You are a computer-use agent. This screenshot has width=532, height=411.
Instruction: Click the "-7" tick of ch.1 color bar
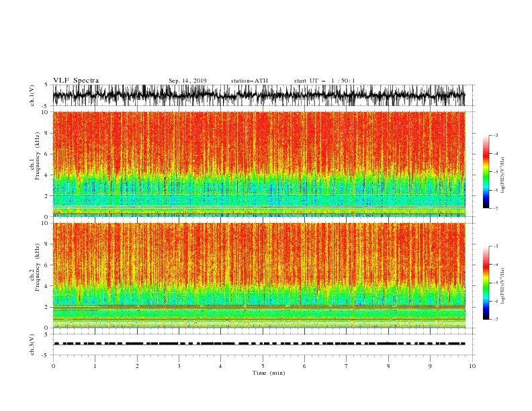[496, 208]
